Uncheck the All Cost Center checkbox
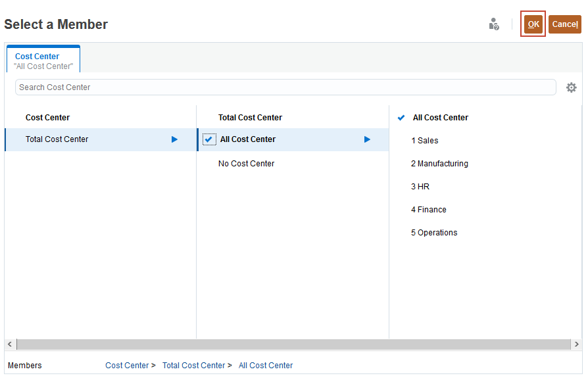This screenshot has width=588, height=384. click(208, 139)
